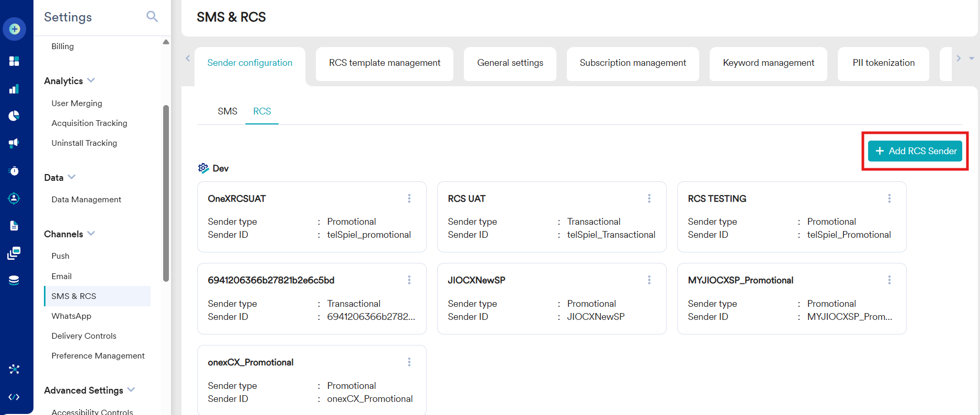Open the bar chart analytics icon
This screenshot has width=980, height=415.
tap(14, 89)
